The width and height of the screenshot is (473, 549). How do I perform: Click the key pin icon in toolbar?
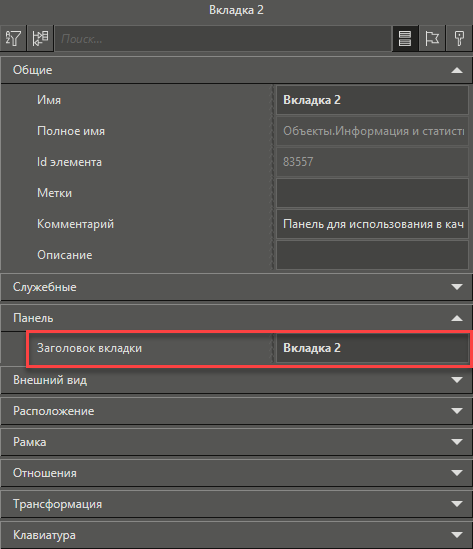tap(459, 38)
